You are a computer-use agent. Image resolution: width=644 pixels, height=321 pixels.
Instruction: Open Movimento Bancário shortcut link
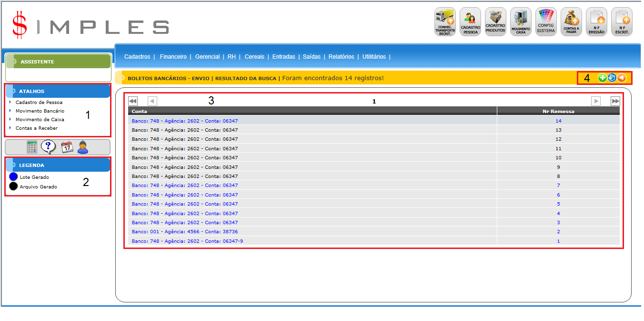(40, 111)
